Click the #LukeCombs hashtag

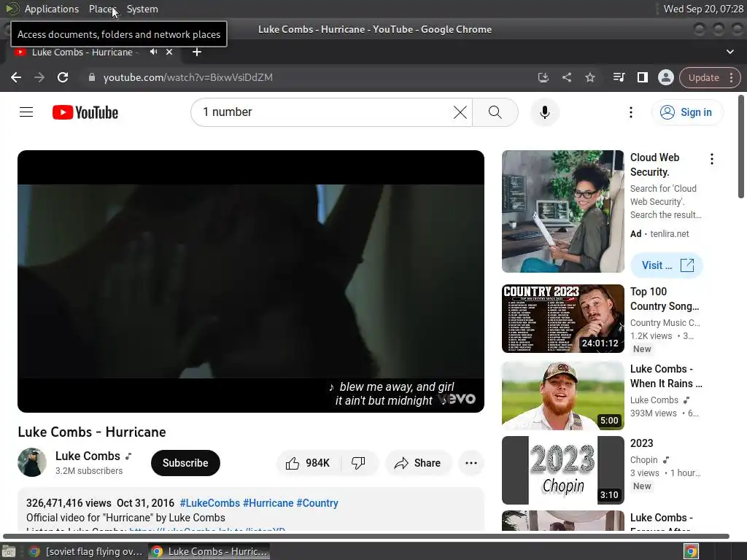coord(209,503)
